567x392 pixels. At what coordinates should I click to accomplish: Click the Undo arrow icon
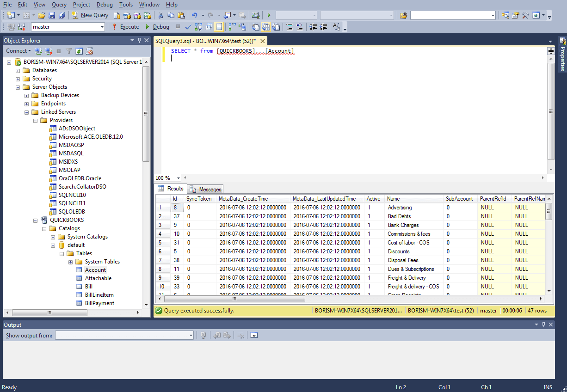[195, 15]
